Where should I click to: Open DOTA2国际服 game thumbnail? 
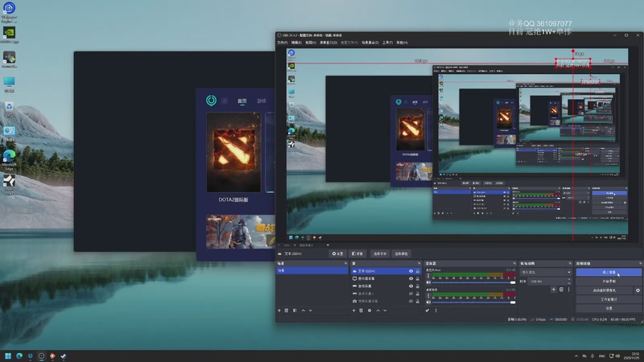tap(233, 152)
